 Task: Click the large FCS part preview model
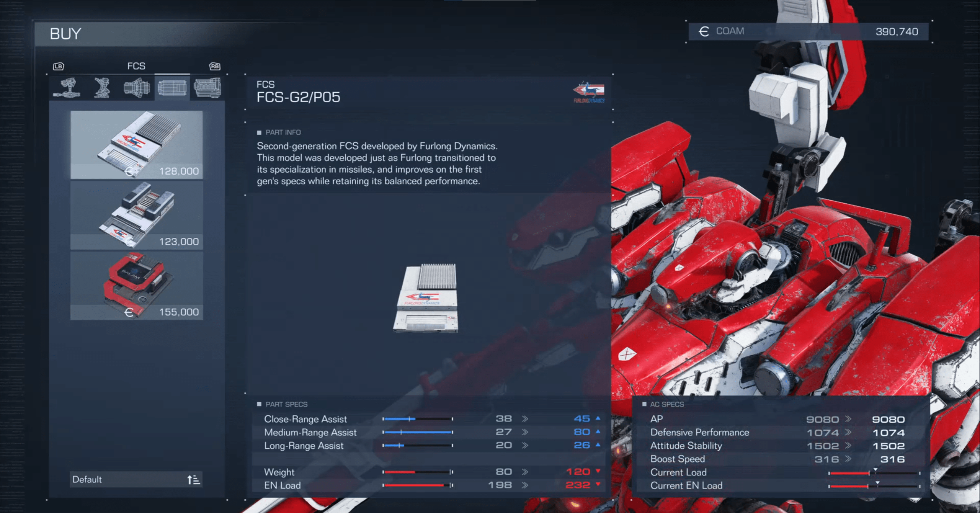click(426, 298)
